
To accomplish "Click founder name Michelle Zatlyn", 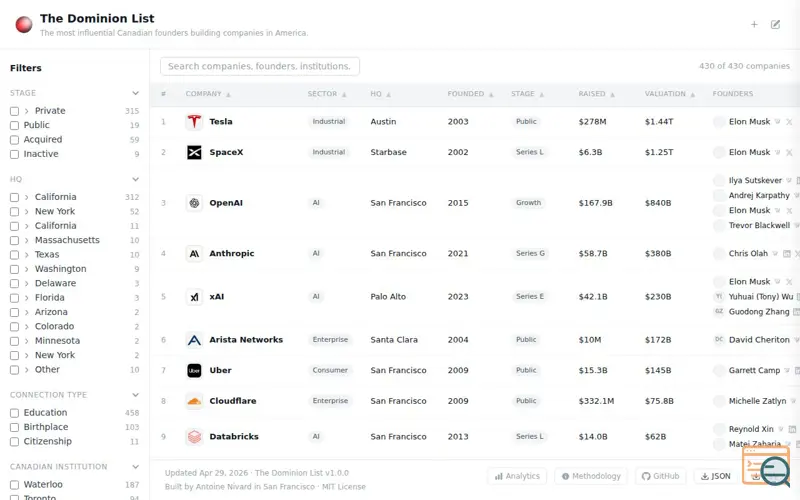I will [x=757, y=401].
